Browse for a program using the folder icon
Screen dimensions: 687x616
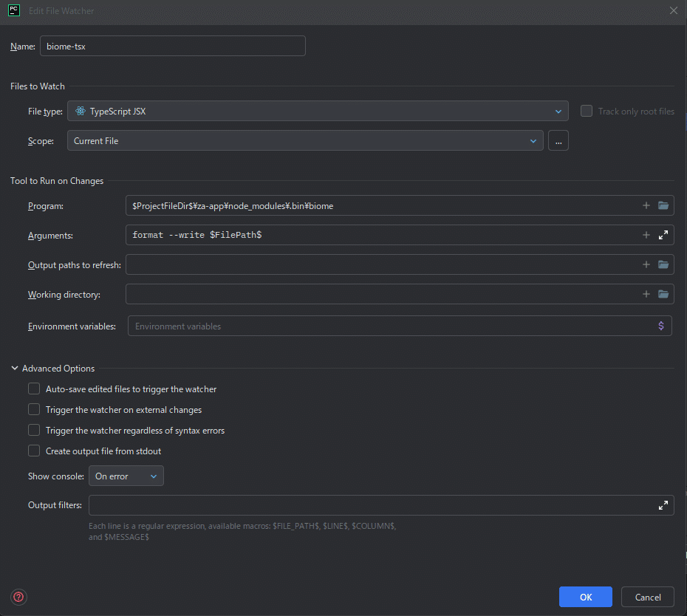663,205
